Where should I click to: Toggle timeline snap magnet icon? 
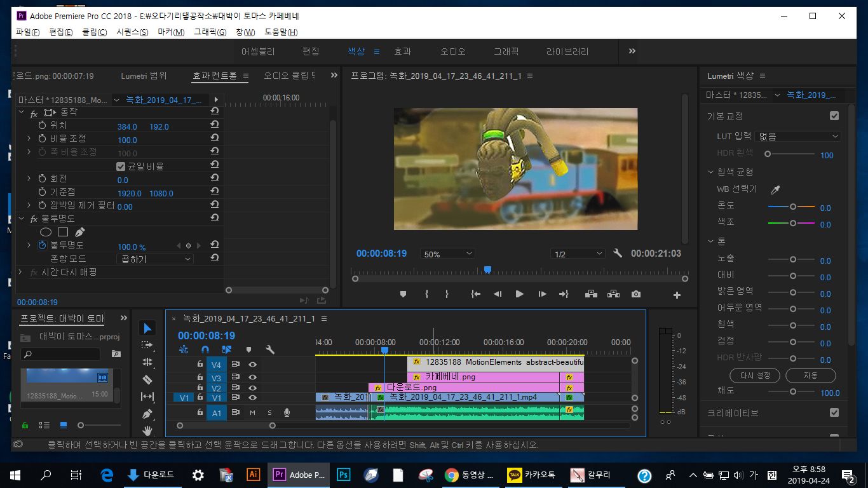205,349
